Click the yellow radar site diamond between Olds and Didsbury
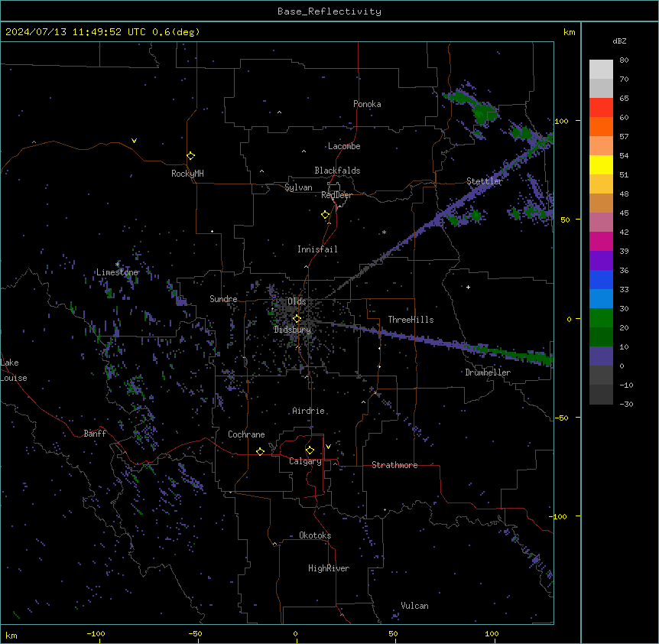The height and width of the screenshot is (644, 659). tap(297, 319)
